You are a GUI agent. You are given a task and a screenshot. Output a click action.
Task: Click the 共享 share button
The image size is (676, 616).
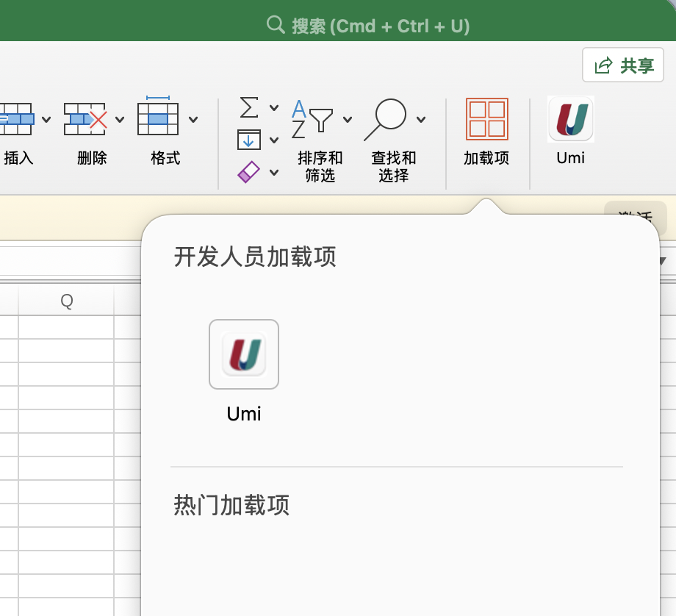click(x=623, y=65)
